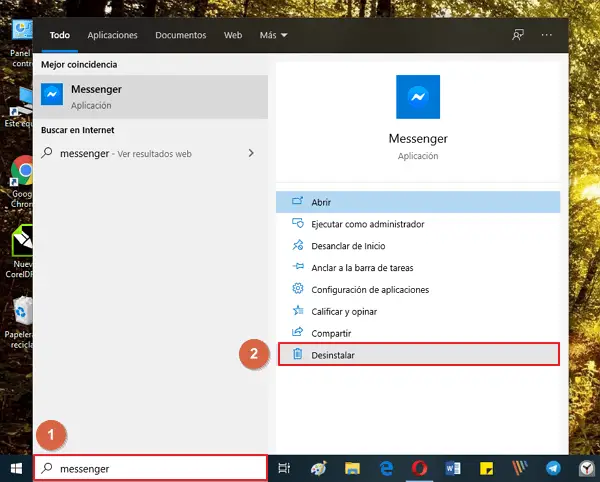Switch to the Aplicaciones tab

(112, 35)
